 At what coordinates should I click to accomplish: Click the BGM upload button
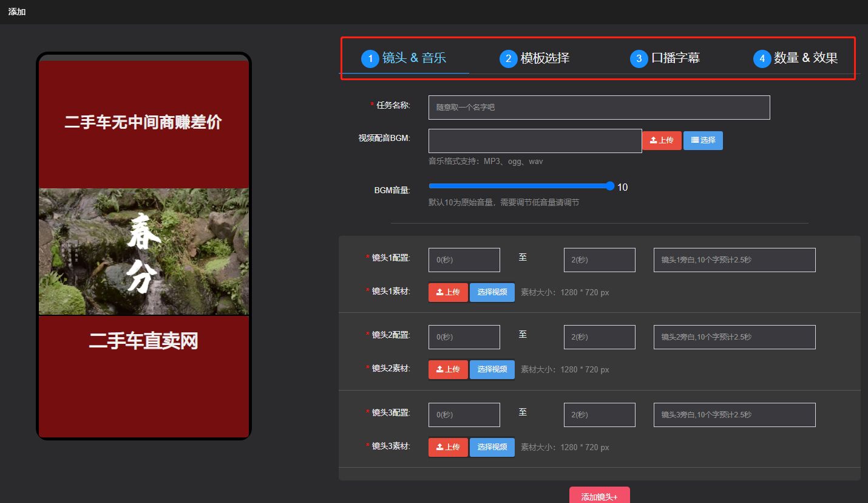[x=662, y=140]
